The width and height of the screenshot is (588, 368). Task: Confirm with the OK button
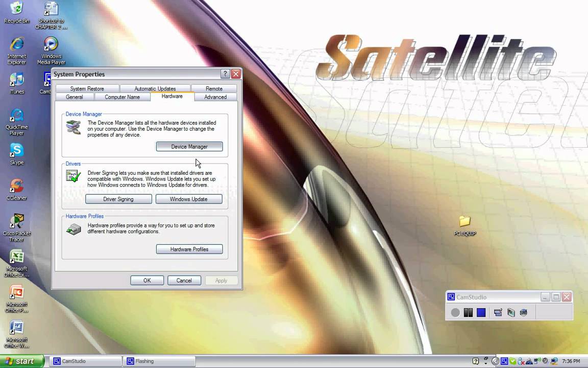147,281
